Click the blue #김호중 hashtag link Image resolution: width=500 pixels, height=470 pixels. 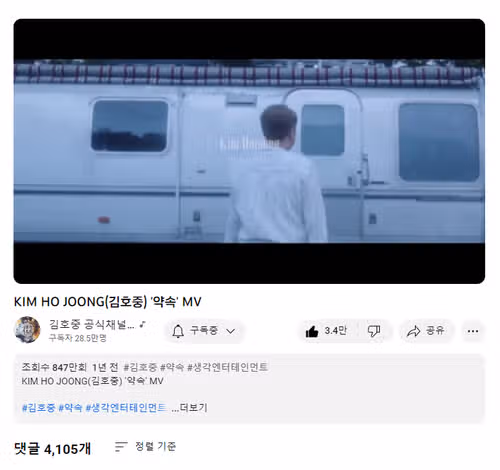[x=38, y=407]
